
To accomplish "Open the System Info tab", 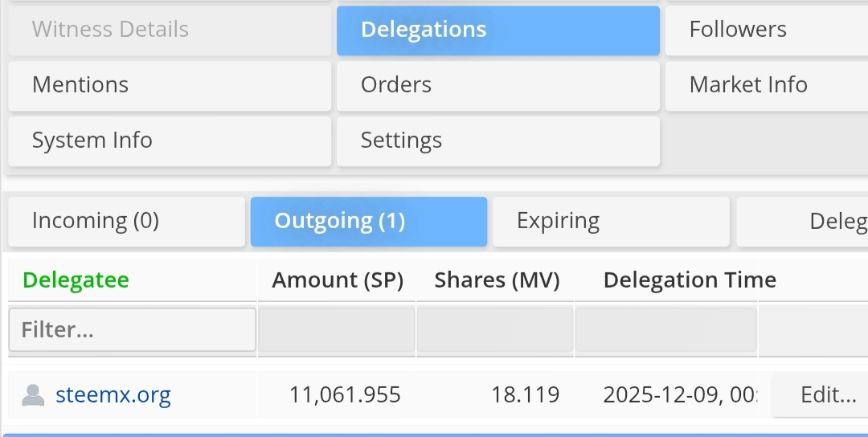I will [170, 141].
